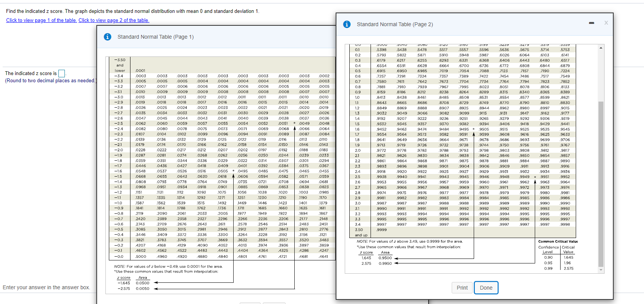Click the -3.4 row label in Page 1
644x304 pixels.
tap(119, 76)
